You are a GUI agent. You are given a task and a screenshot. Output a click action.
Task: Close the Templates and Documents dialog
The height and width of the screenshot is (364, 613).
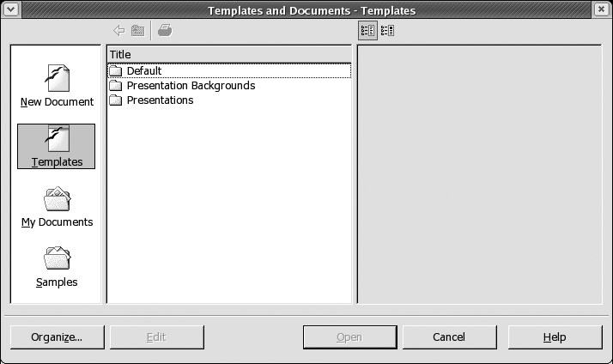click(x=601, y=9)
